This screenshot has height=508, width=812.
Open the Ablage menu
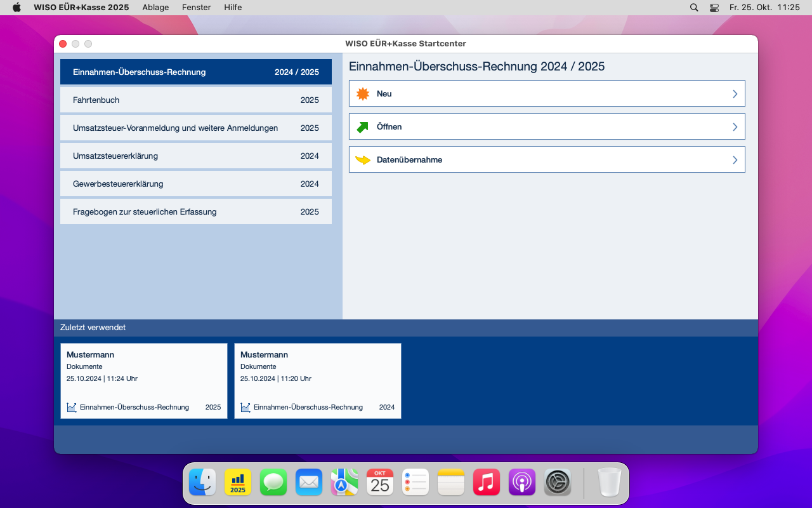[155, 8]
